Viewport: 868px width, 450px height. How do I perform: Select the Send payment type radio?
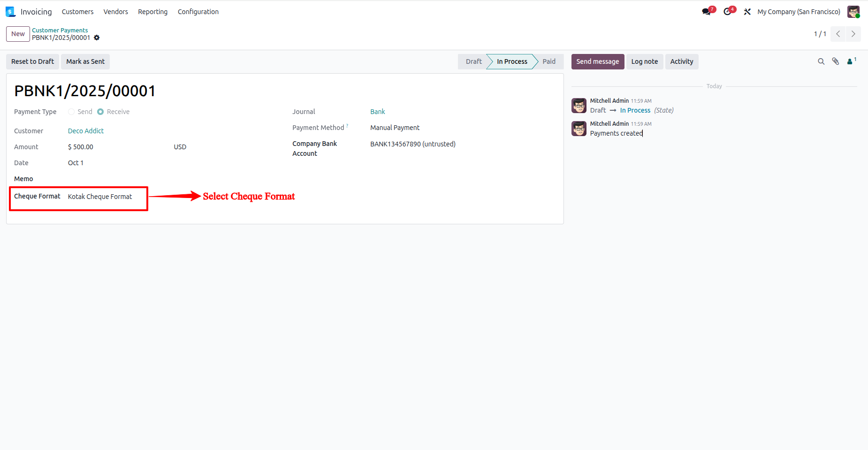[71, 112]
